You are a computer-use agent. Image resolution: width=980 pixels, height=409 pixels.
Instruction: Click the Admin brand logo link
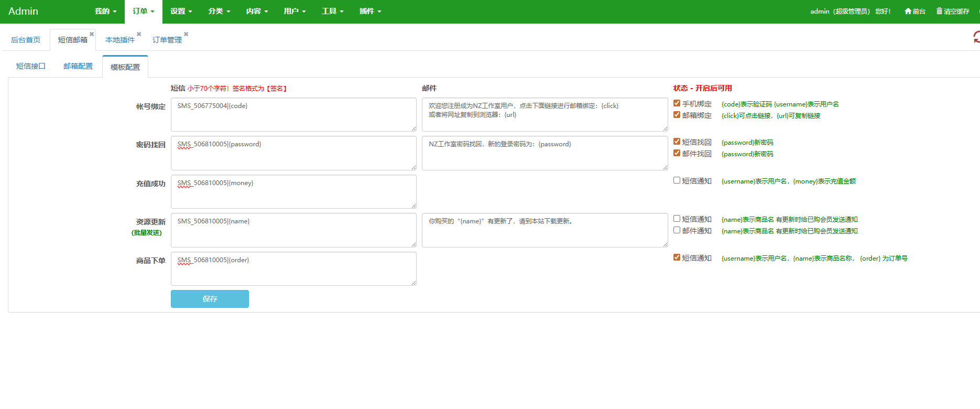[23, 11]
